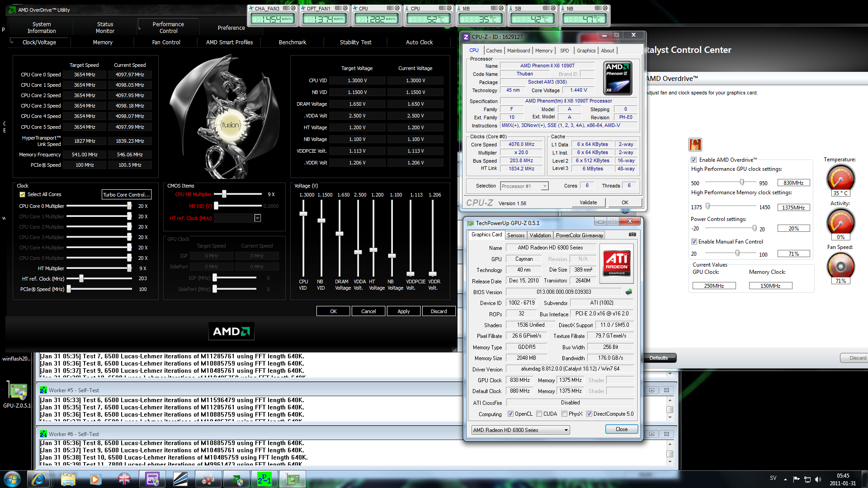Open the Windows Start menu
Image resolution: width=868 pixels, height=488 pixels.
(12, 479)
